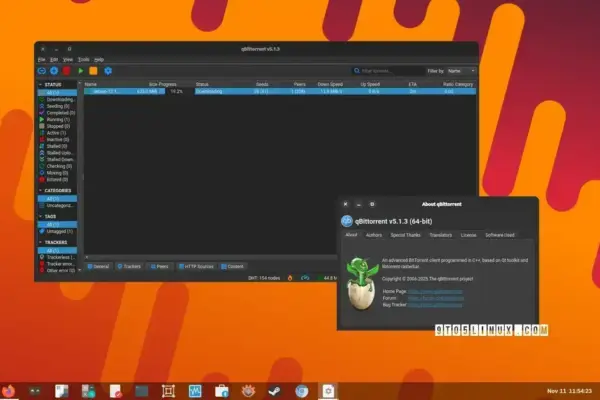Viewport: 600px width, 400px height.
Task: Open the File menu in qBittorrent
Action: click(x=41, y=60)
